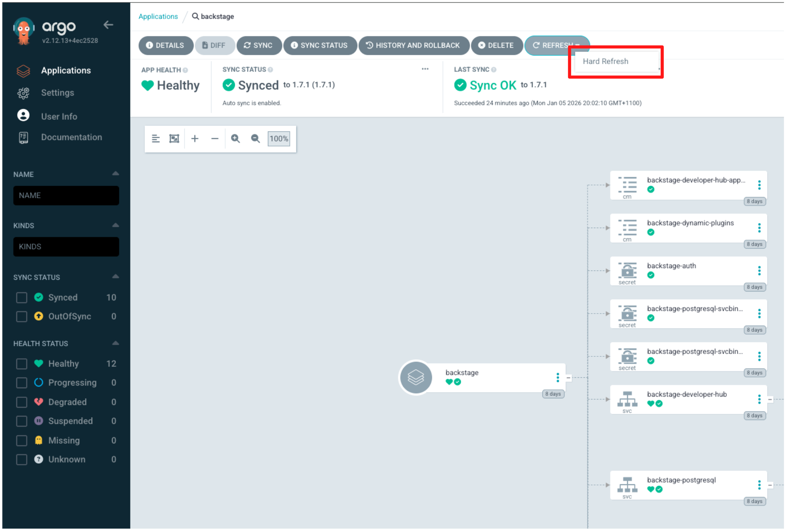
Task: Collapse the HEALTH STATUS filter section
Action: (x=115, y=344)
